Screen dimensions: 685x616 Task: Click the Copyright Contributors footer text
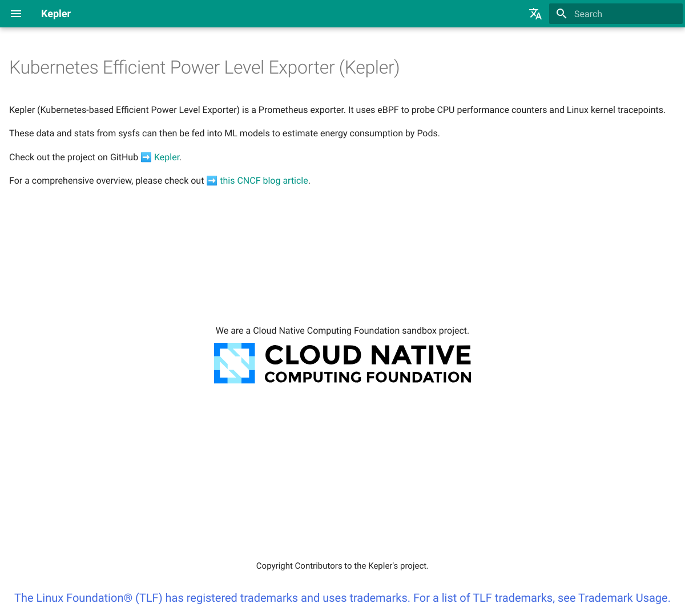[342, 566]
